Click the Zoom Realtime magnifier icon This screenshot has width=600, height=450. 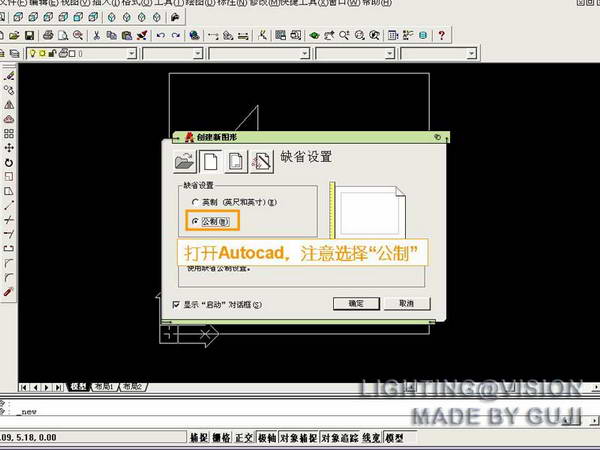point(344,36)
